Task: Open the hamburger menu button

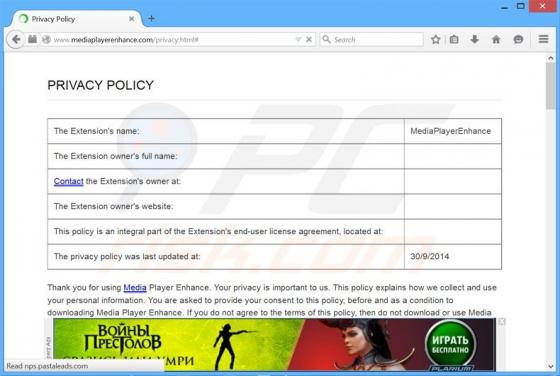Action: tap(543, 39)
